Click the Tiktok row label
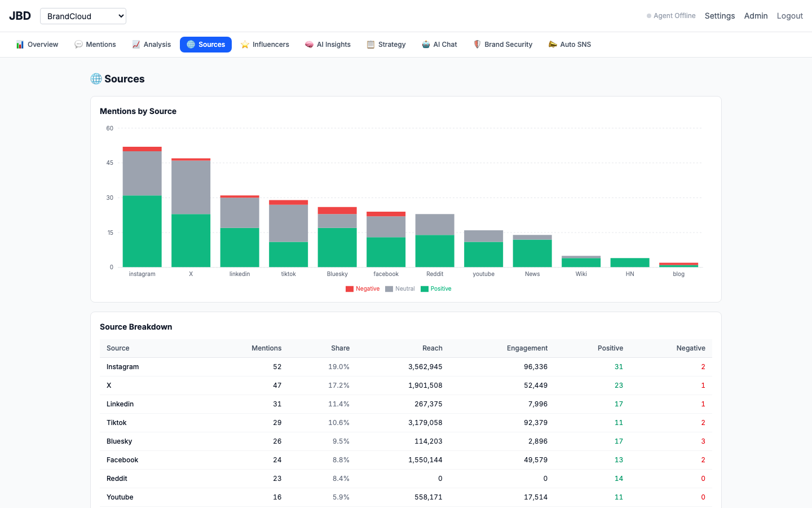This screenshot has height=508, width=812. coord(117,423)
